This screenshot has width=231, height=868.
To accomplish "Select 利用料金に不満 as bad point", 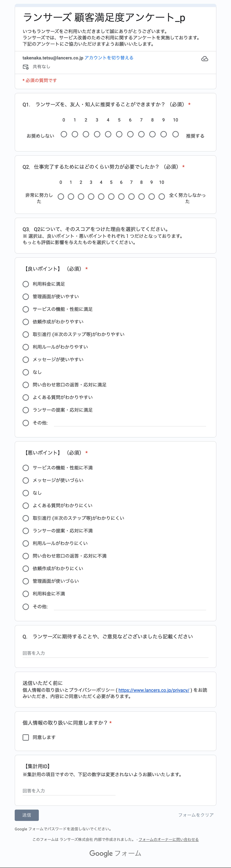I will tap(26, 594).
